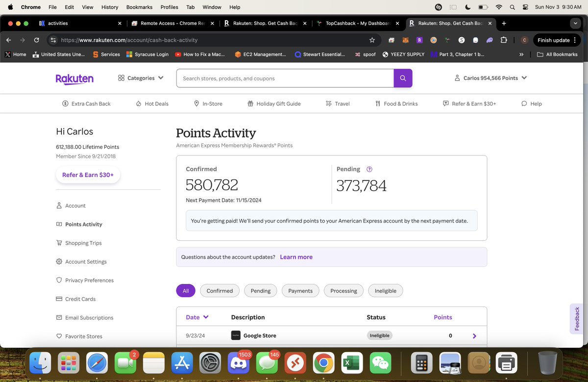588x382 pixels.
Task: Open the MetaMask fox extension
Action: (x=405, y=40)
